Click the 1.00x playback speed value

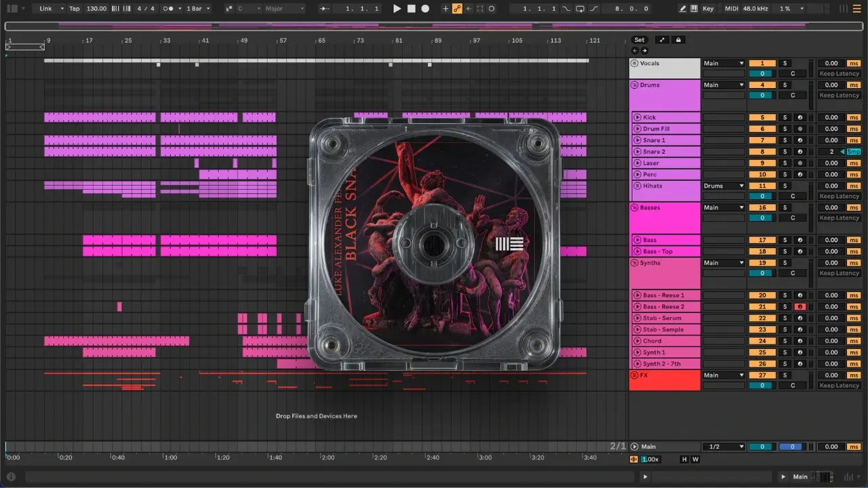650,460
